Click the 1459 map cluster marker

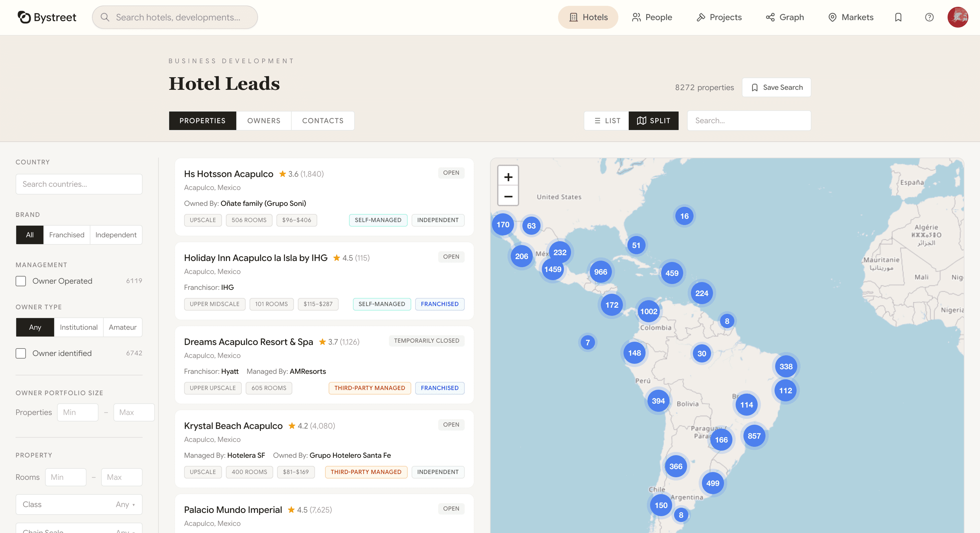(553, 269)
